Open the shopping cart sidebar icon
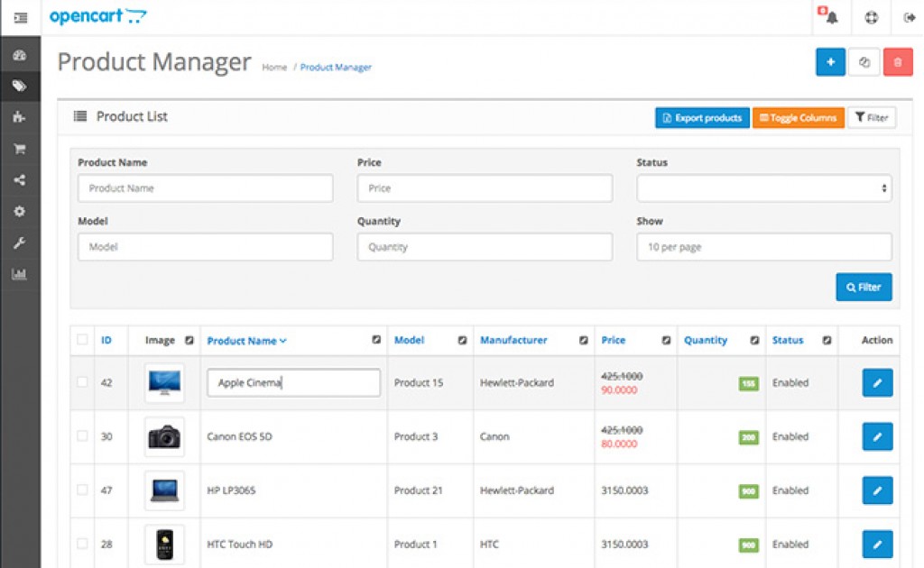The image size is (924, 568). (20, 149)
